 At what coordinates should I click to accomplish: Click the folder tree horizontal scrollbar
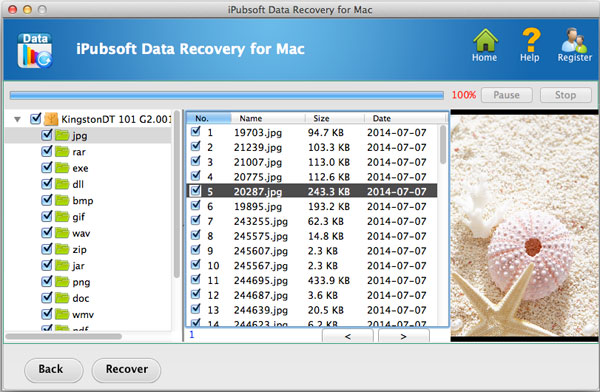[64, 336]
